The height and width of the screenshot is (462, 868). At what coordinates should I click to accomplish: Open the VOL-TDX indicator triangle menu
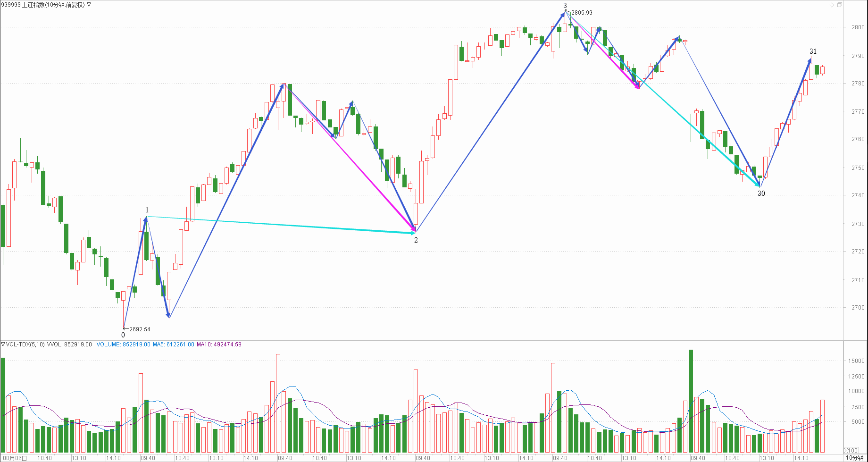[3, 344]
